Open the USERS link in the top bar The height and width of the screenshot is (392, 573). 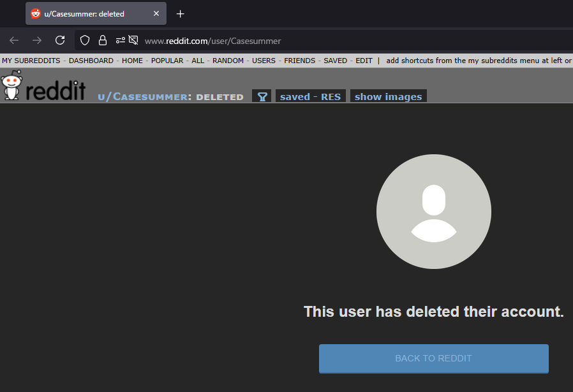click(264, 61)
